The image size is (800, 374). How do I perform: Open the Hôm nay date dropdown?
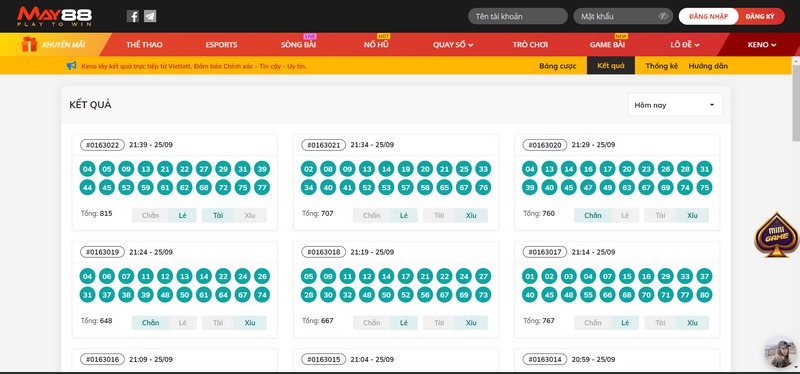[x=674, y=105]
